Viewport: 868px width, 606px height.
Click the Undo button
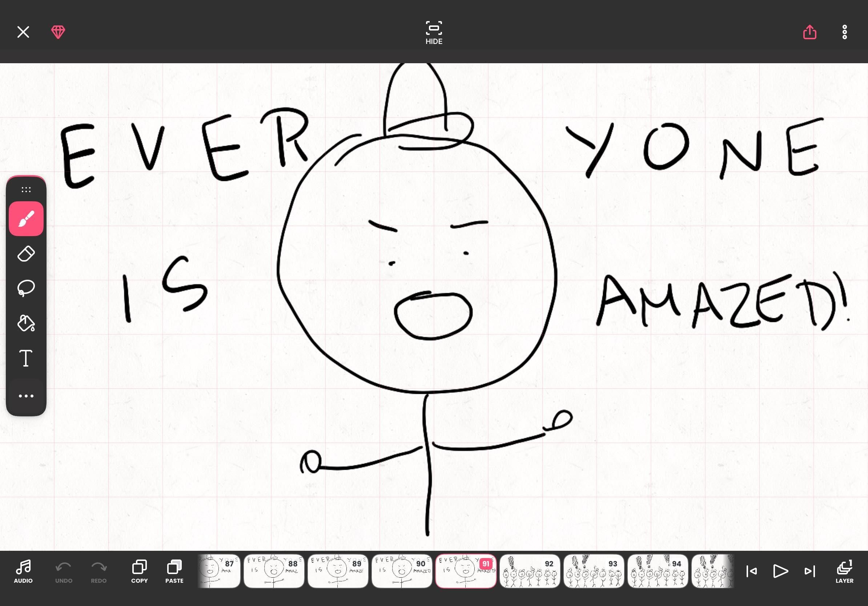click(64, 571)
